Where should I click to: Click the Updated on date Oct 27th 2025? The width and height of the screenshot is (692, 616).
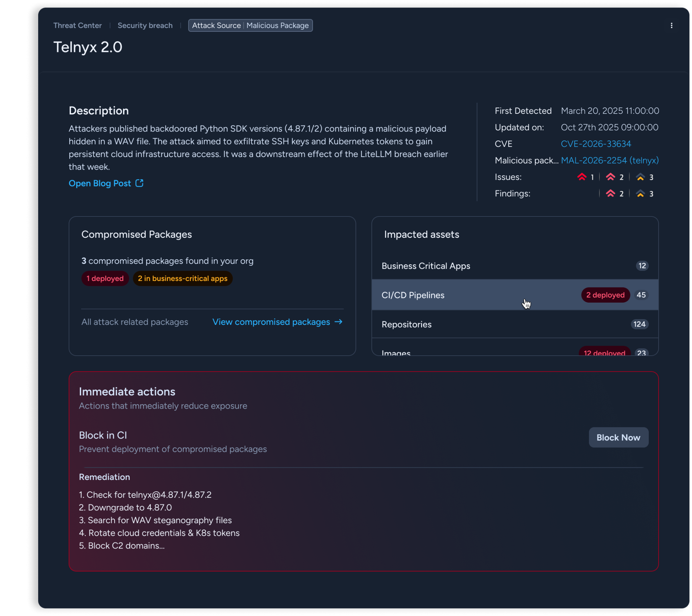[x=610, y=127]
